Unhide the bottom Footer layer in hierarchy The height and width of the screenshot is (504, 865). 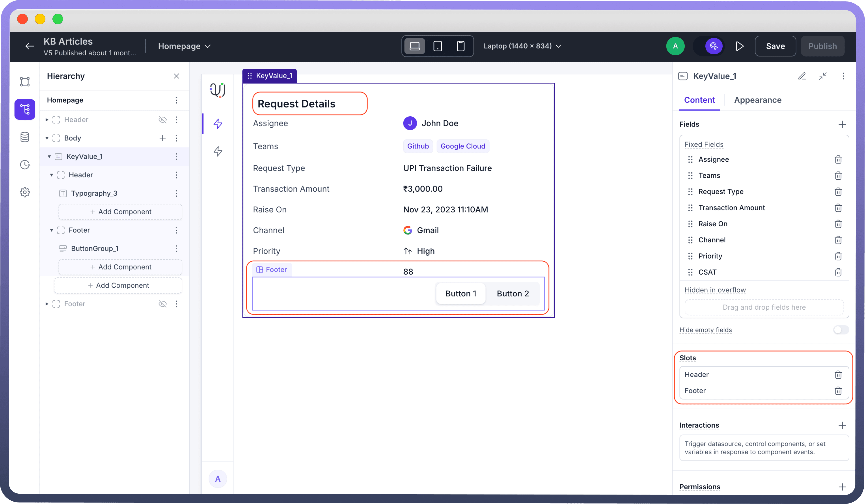[162, 304]
